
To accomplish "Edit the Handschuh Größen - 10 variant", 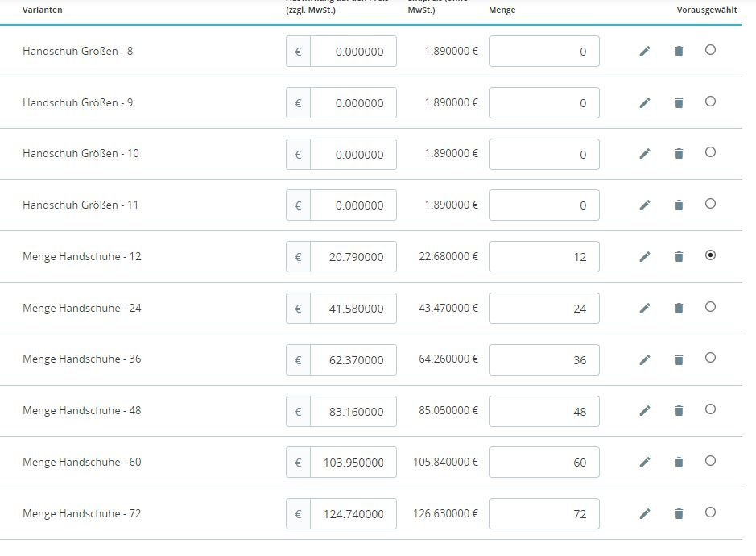I will click(x=645, y=154).
